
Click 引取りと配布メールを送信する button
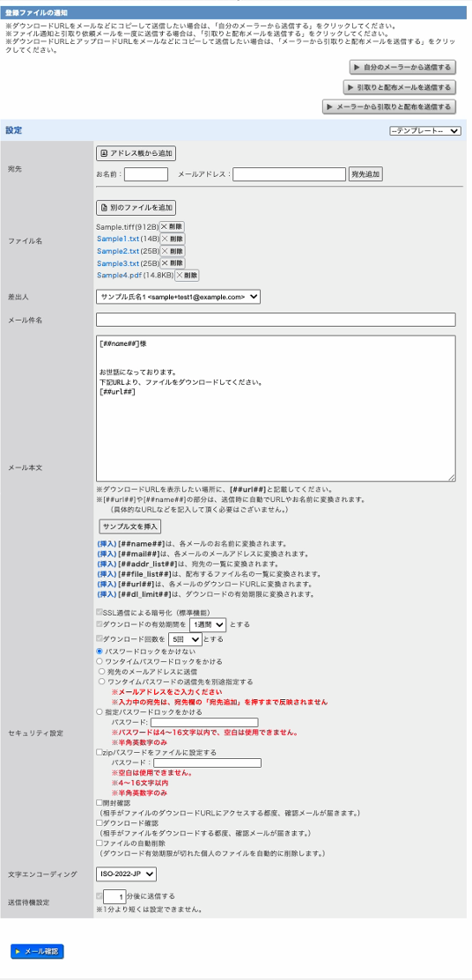tap(400, 87)
